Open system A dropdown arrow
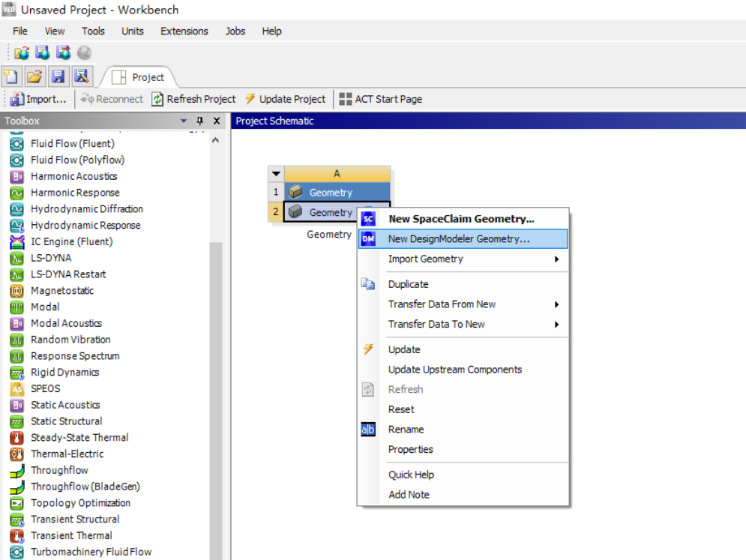The width and height of the screenshot is (746, 560). (x=276, y=174)
